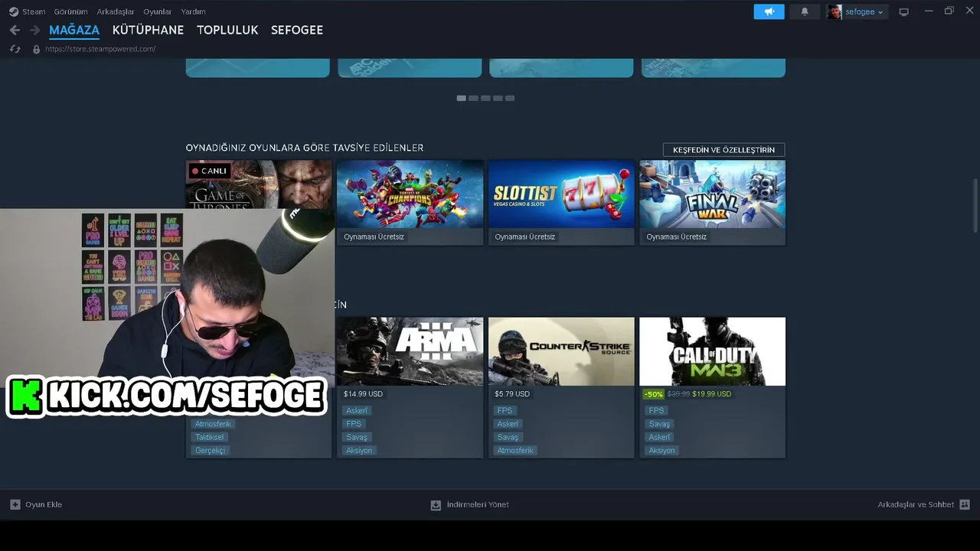Click the KEŞFEDİN VE ÖZELLEŞTİRİN button
Screen dimensions: 980x551
[724, 150]
